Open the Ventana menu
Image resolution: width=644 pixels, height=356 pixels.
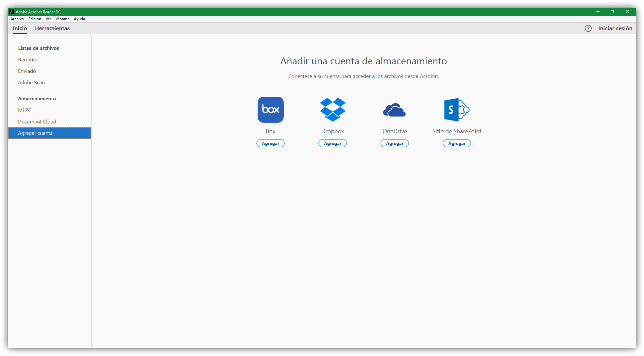click(62, 19)
